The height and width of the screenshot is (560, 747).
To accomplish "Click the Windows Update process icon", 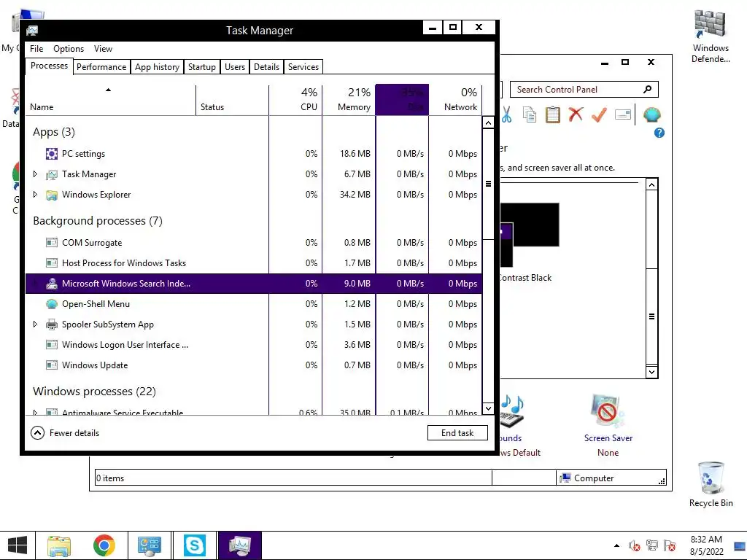I will [x=52, y=366].
